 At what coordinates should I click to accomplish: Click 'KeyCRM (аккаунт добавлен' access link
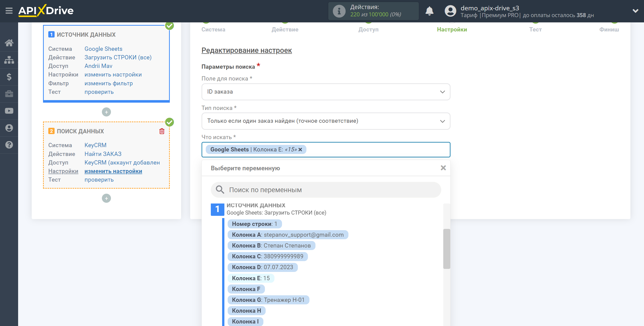122,162
